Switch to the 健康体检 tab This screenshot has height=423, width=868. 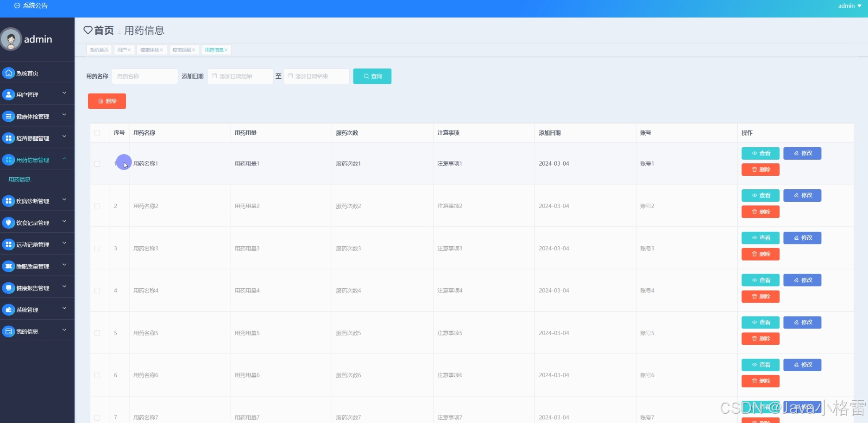[149, 50]
